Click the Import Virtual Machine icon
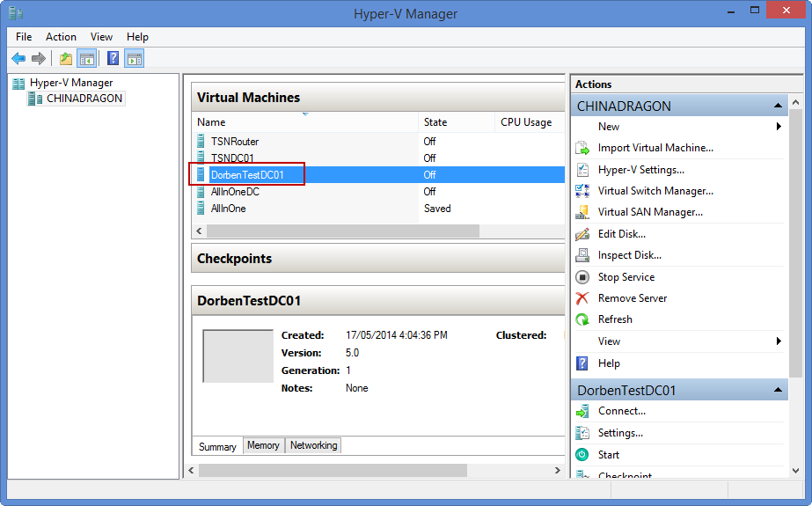This screenshot has width=812, height=506. [582, 148]
